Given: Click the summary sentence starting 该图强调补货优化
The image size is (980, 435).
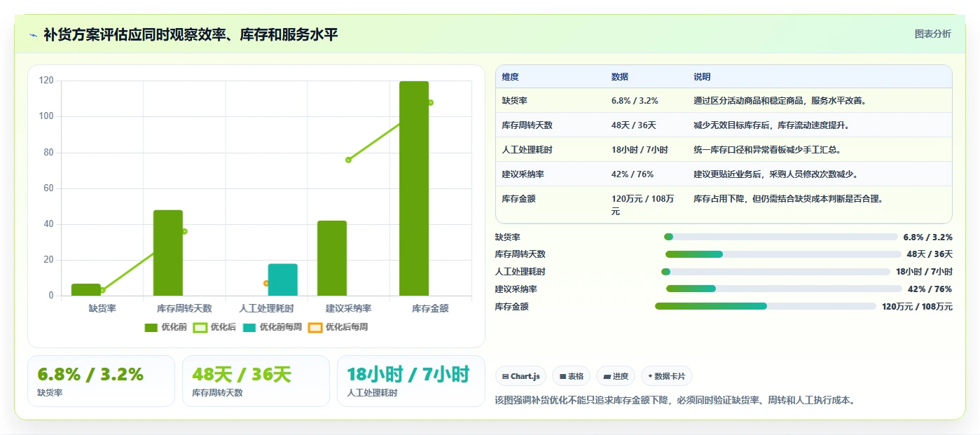Looking at the screenshot, I should (675, 401).
